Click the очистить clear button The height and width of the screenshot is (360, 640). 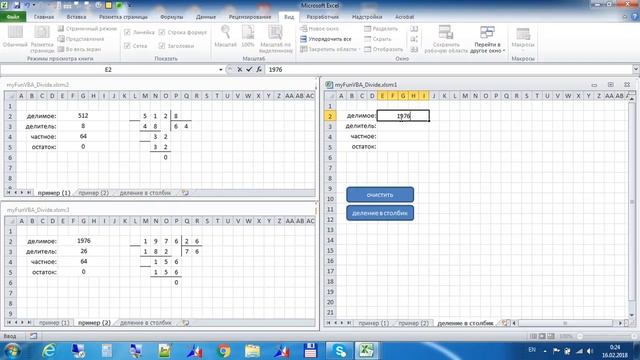(x=380, y=195)
